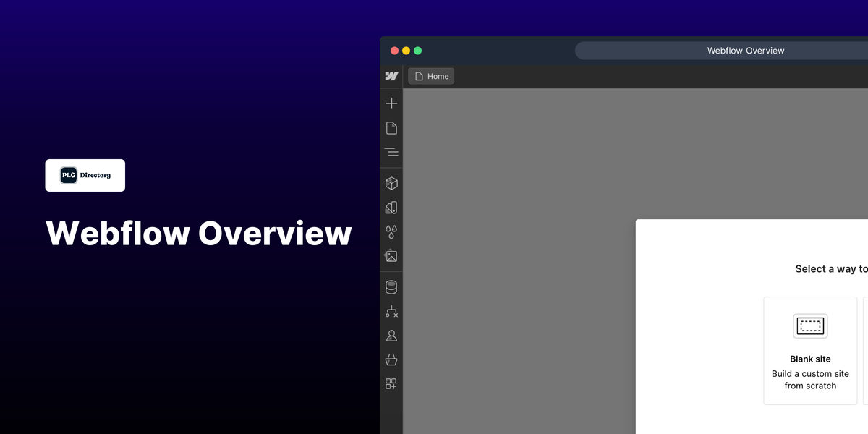Open the Users panel
Image resolution: width=868 pixels, height=434 pixels.
[391, 335]
